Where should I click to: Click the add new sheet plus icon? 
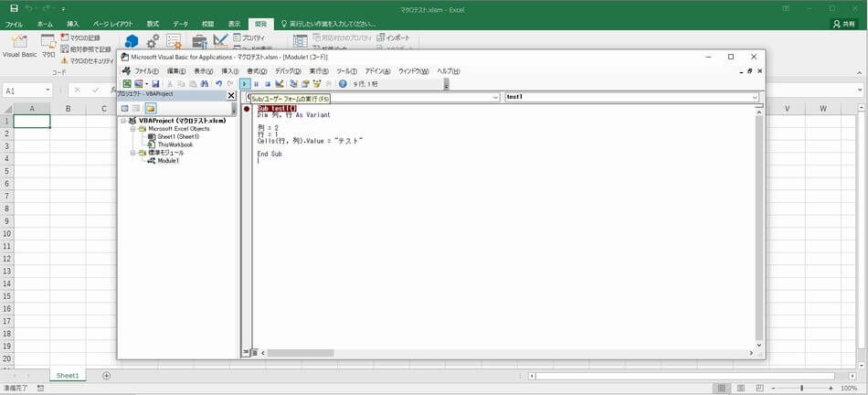tap(106, 376)
